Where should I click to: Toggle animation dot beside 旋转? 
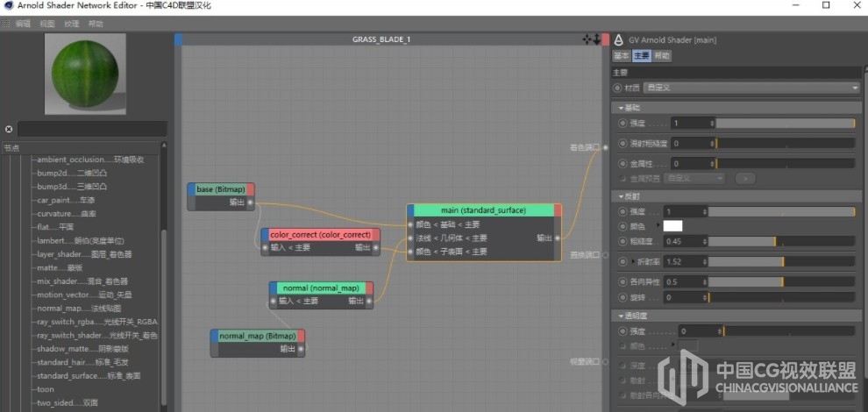623,297
